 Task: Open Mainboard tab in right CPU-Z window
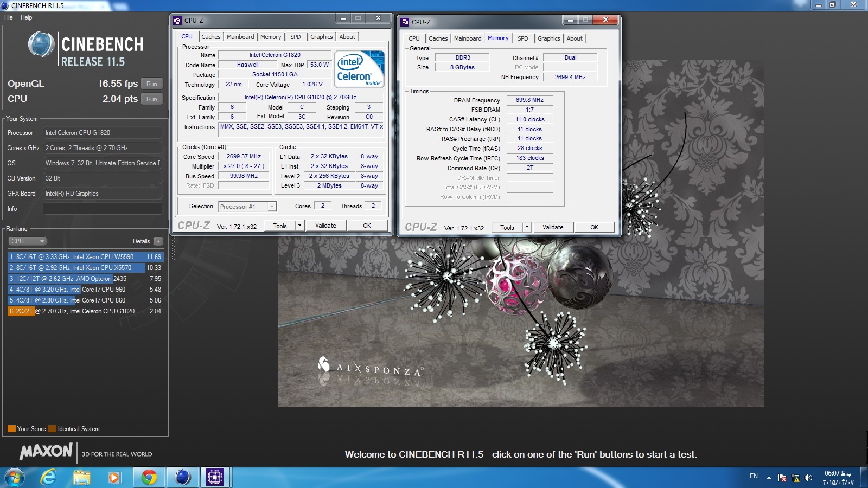pyautogui.click(x=468, y=38)
